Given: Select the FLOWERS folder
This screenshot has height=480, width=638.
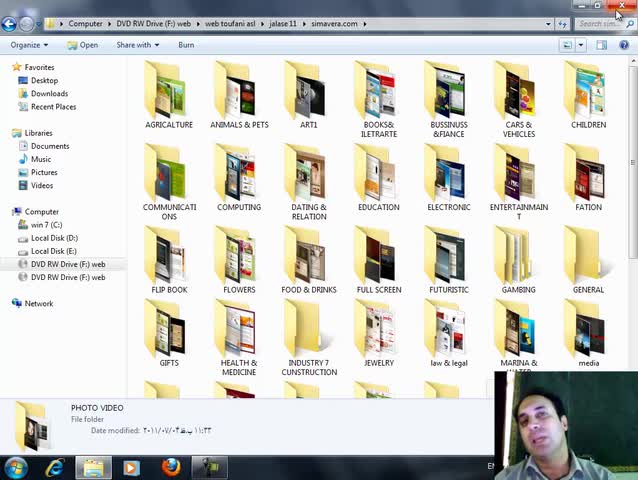Looking at the screenshot, I should tap(239, 260).
